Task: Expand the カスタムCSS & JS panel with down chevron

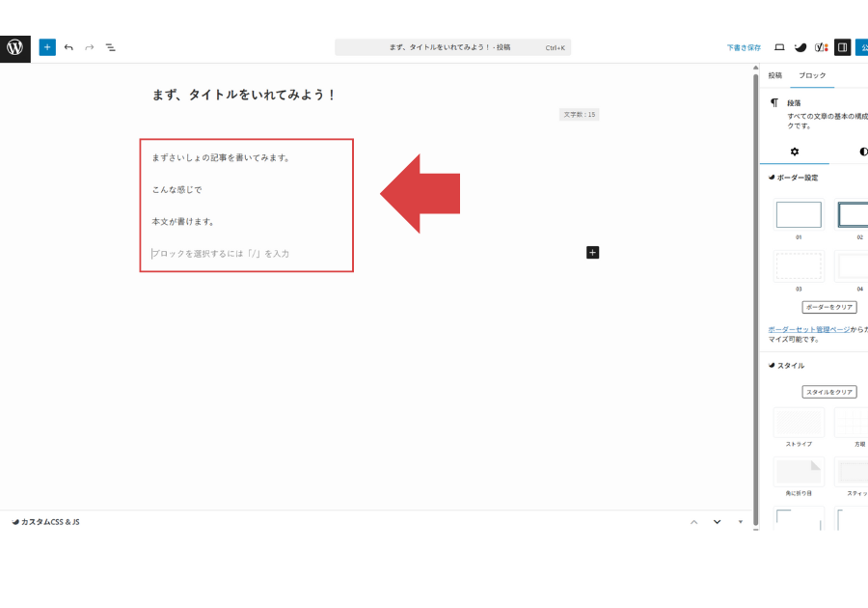Action: pos(717,521)
